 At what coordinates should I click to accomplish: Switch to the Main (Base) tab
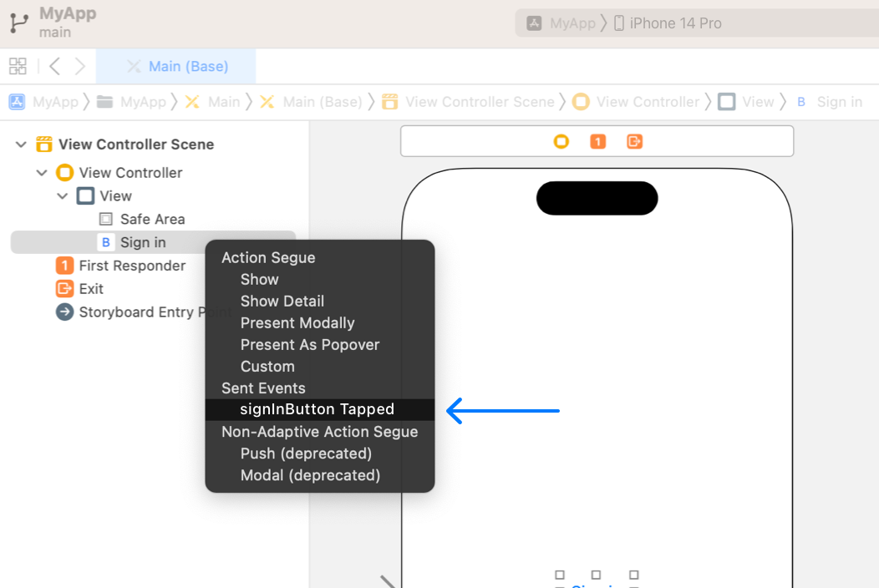175,66
